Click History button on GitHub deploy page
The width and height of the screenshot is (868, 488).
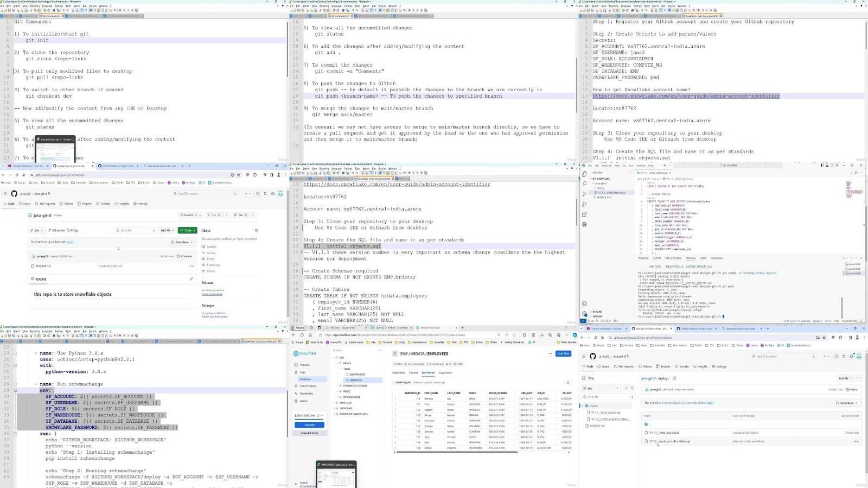coord(853,389)
